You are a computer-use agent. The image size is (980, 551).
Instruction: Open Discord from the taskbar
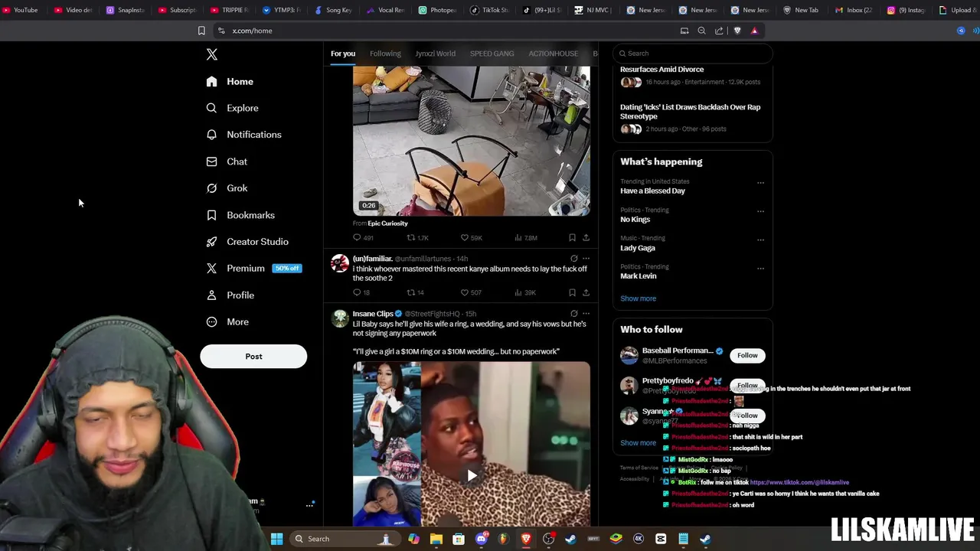pos(481,539)
